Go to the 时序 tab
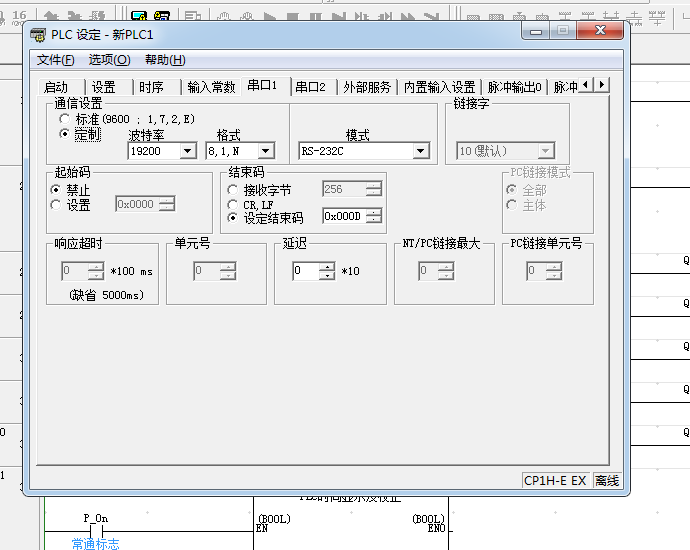Viewport: 690px width, 550px height. pyautogui.click(x=151, y=87)
